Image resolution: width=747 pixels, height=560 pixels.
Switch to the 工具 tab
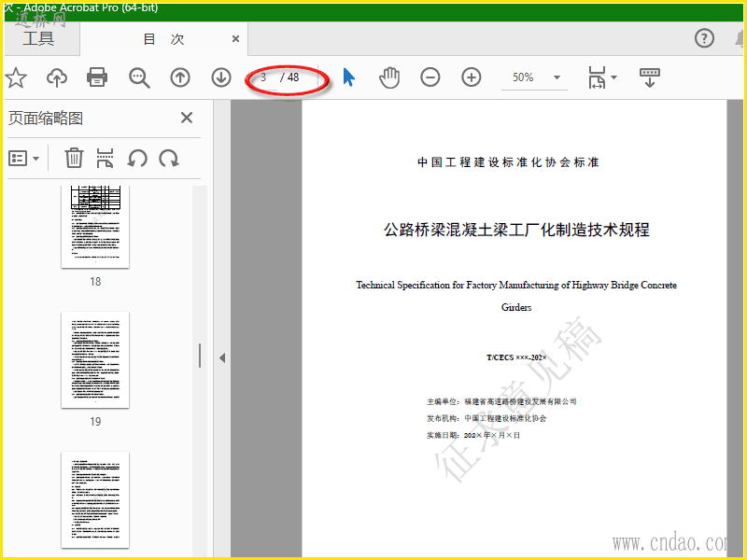(38, 38)
